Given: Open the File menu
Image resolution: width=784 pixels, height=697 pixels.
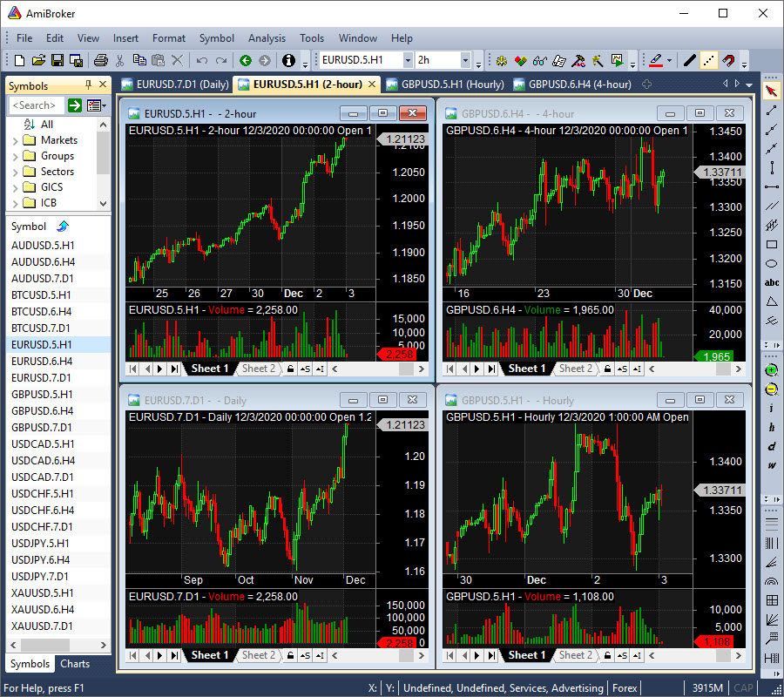Looking at the screenshot, I should [x=24, y=38].
